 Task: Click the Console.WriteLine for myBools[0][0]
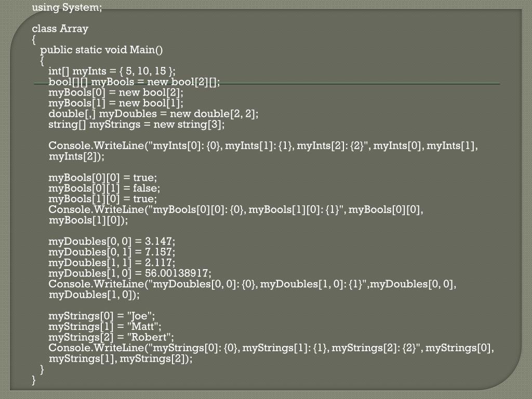pyautogui.click(x=236, y=209)
